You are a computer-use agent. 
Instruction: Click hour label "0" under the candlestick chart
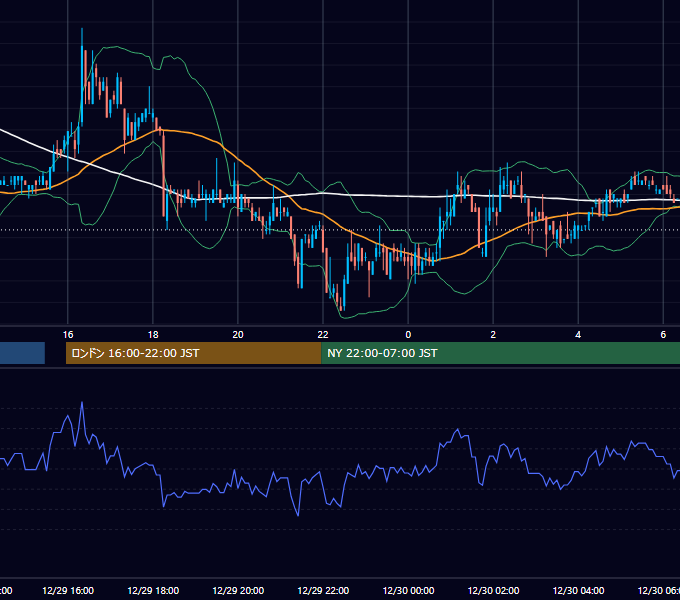408,335
